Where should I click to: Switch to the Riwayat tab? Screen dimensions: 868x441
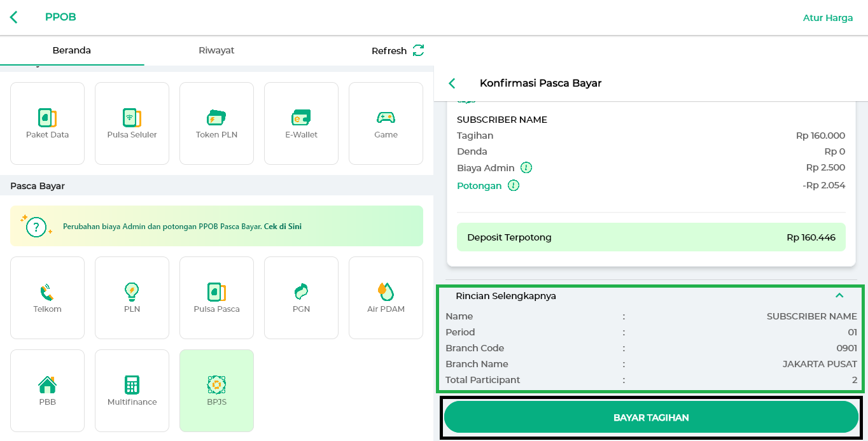point(216,50)
